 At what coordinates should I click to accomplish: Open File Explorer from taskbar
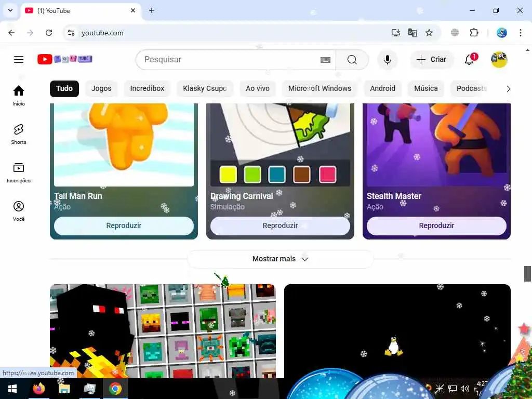click(64, 389)
